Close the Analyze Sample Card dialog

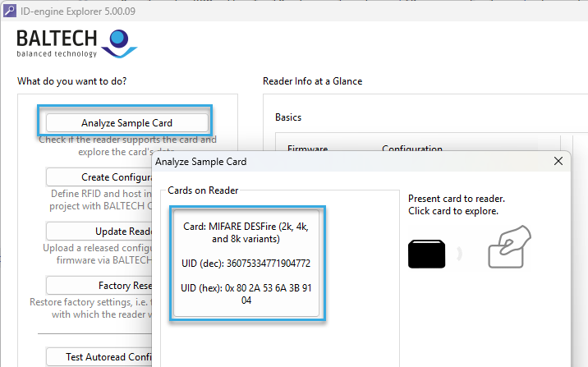(558, 161)
